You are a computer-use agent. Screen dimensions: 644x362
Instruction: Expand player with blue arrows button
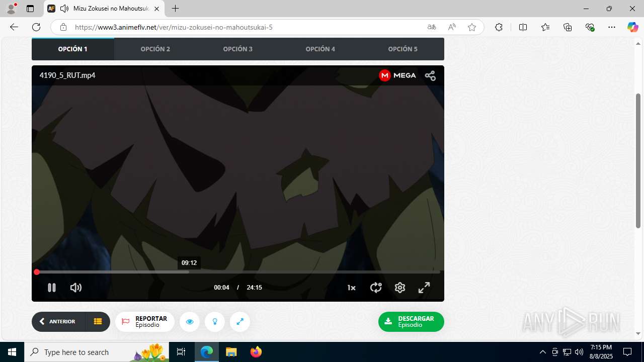[240, 322]
